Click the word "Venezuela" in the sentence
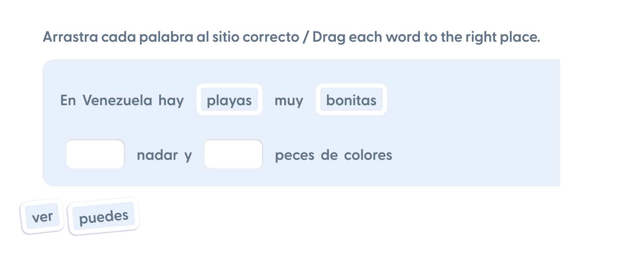The width and height of the screenshot is (644, 265). [117, 100]
